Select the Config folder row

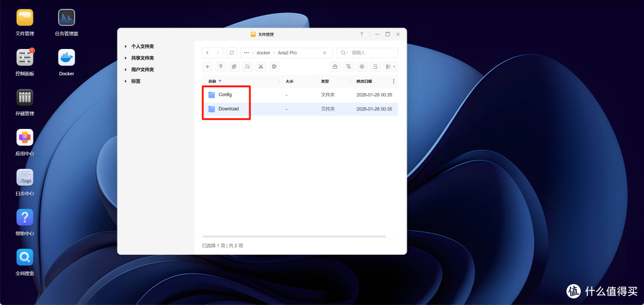tap(300, 94)
